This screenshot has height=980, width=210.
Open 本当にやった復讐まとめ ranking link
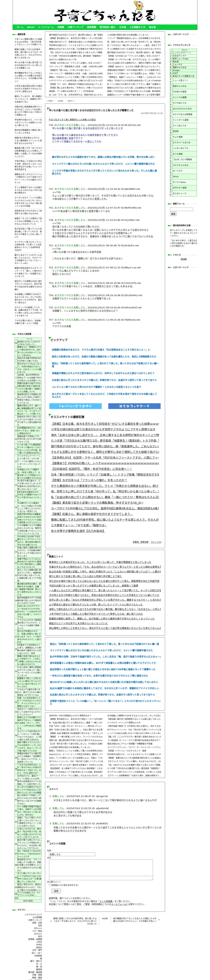(183, 76)
